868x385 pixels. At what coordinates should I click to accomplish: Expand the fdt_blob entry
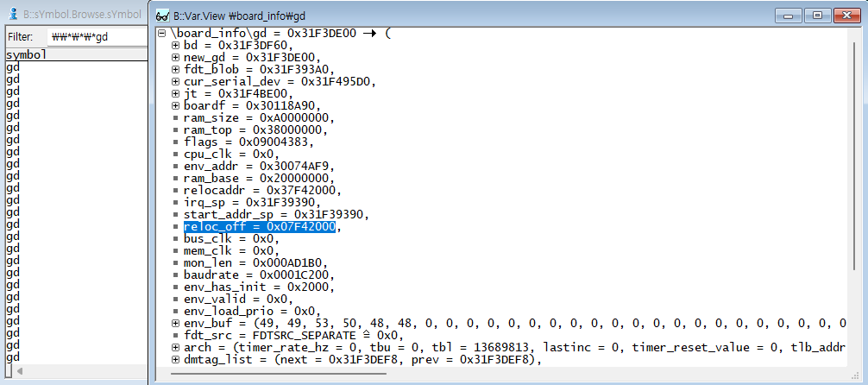[x=175, y=69]
